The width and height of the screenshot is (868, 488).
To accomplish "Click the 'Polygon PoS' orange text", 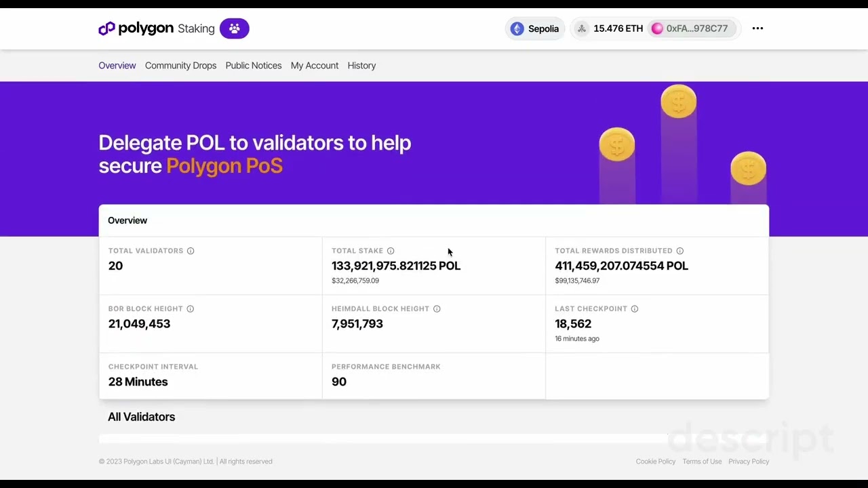I will [x=224, y=166].
